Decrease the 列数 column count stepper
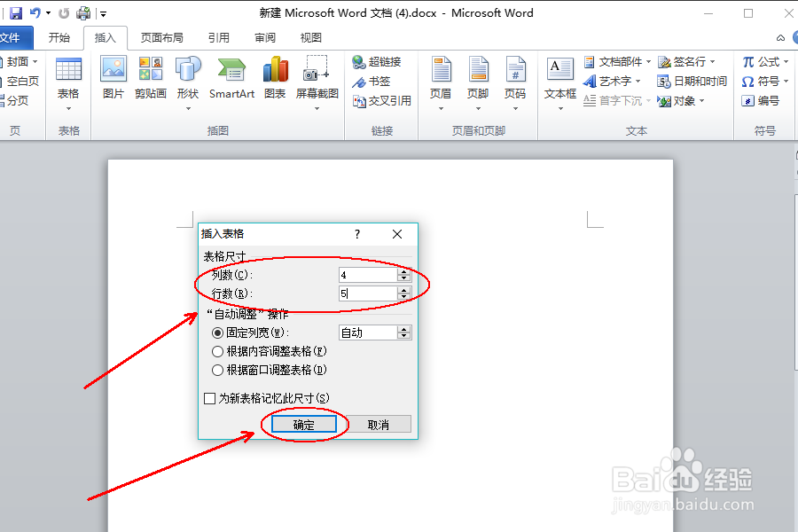 (x=404, y=278)
